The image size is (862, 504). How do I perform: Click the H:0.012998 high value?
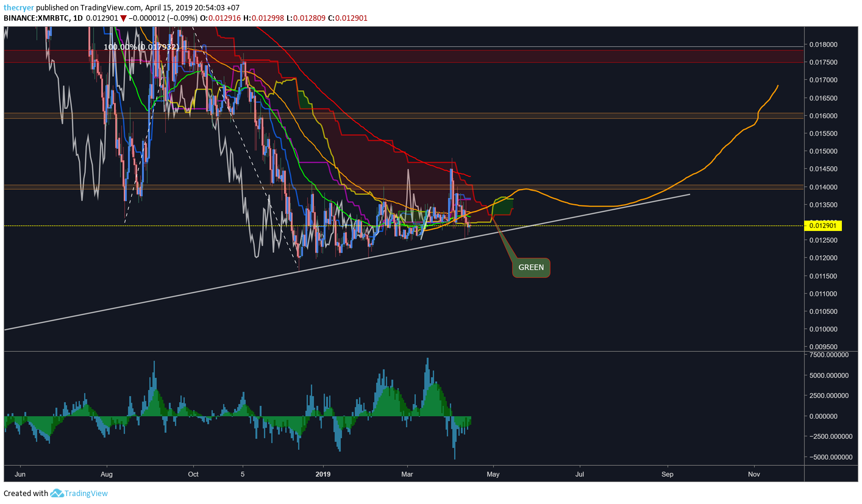click(x=263, y=18)
